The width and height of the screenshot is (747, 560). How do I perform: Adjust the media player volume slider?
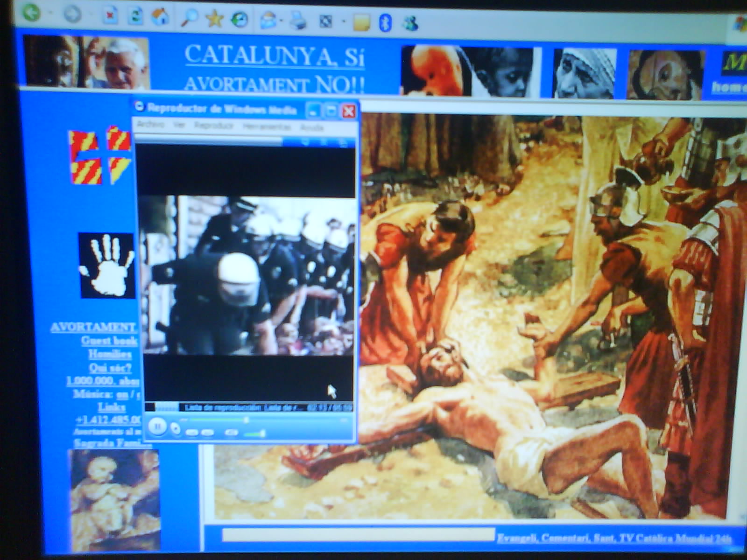pos(255,434)
